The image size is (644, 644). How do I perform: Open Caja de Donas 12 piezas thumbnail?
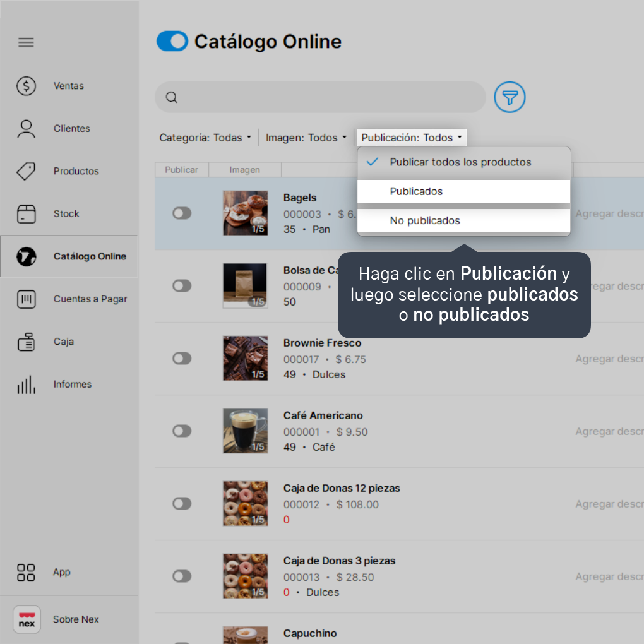click(245, 504)
